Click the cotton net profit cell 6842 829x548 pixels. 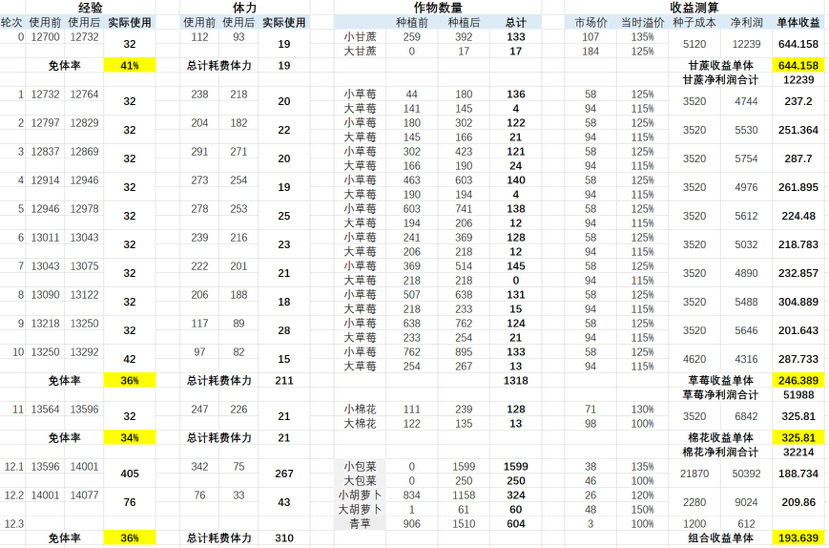pos(746,416)
